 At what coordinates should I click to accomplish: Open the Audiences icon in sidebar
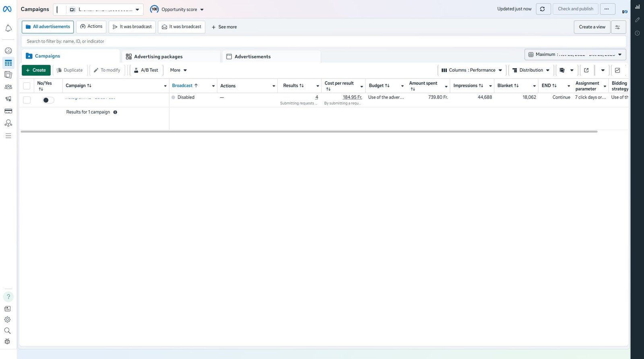click(x=8, y=87)
